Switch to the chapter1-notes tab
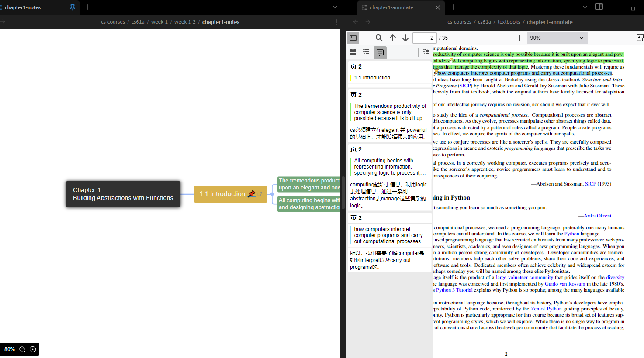 click(x=23, y=7)
